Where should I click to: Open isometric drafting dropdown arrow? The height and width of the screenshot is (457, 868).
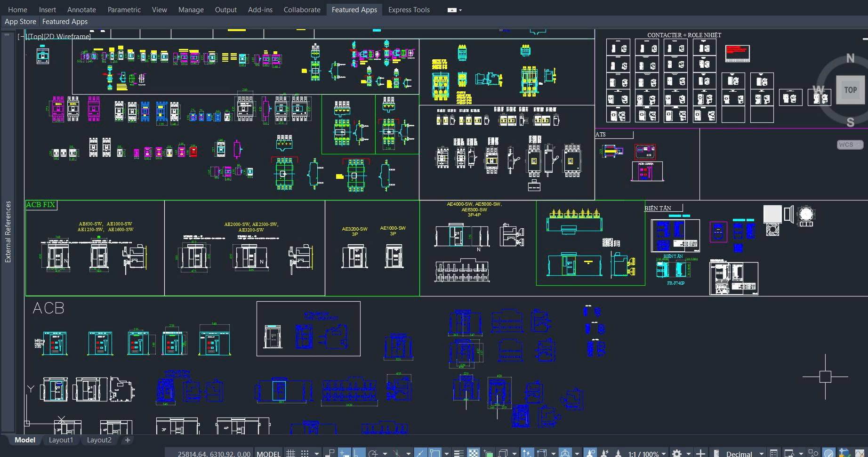(x=409, y=454)
